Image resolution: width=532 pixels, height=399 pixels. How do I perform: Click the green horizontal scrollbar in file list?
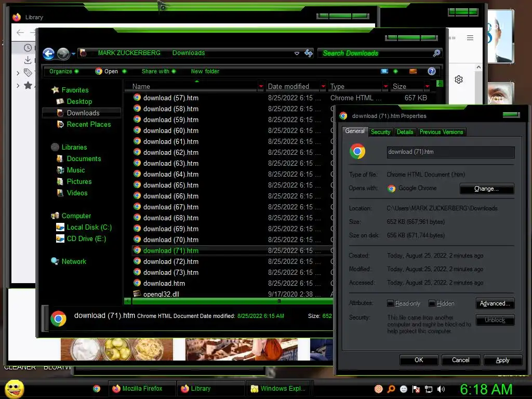pyautogui.click(x=232, y=301)
